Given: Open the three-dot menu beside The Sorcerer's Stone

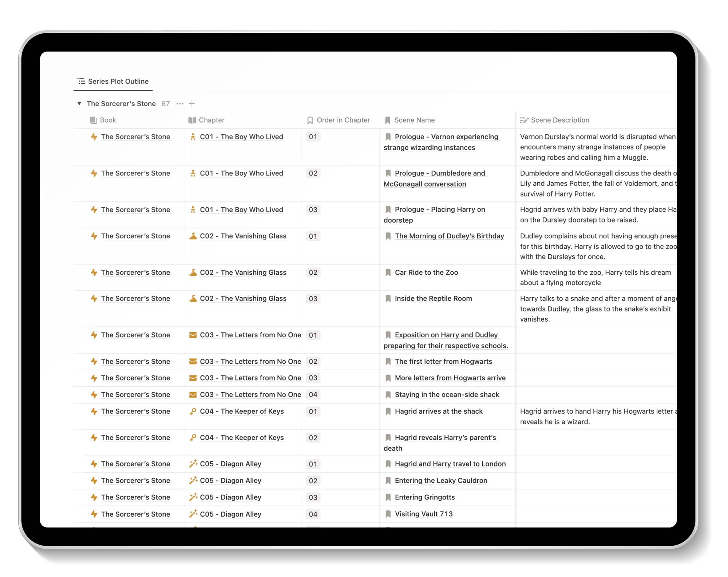Looking at the screenshot, I should (x=180, y=104).
